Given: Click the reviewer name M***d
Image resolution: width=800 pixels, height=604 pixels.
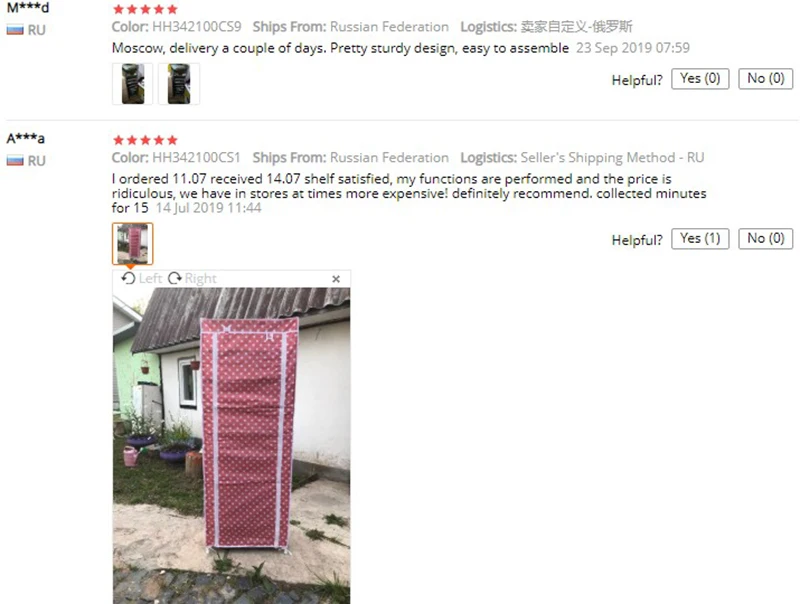Looking at the screenshot, I should [x=28, y=7].
